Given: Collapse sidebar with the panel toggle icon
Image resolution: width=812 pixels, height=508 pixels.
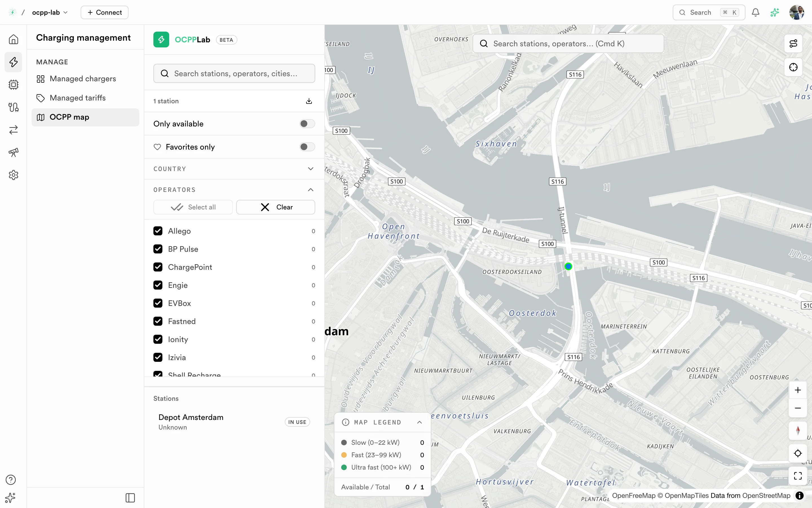Looking at the screenshot, I should pyautogui.click(x=130, y=498).
